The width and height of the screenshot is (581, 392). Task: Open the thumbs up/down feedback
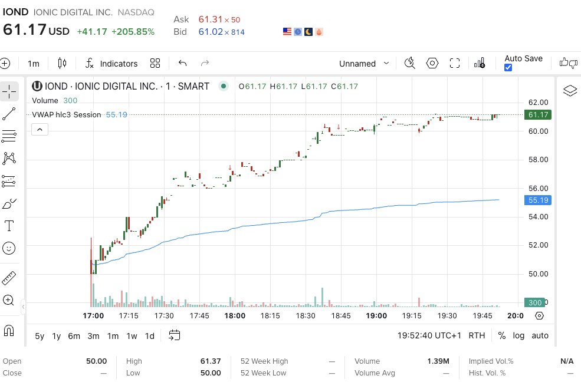(569, 63)
